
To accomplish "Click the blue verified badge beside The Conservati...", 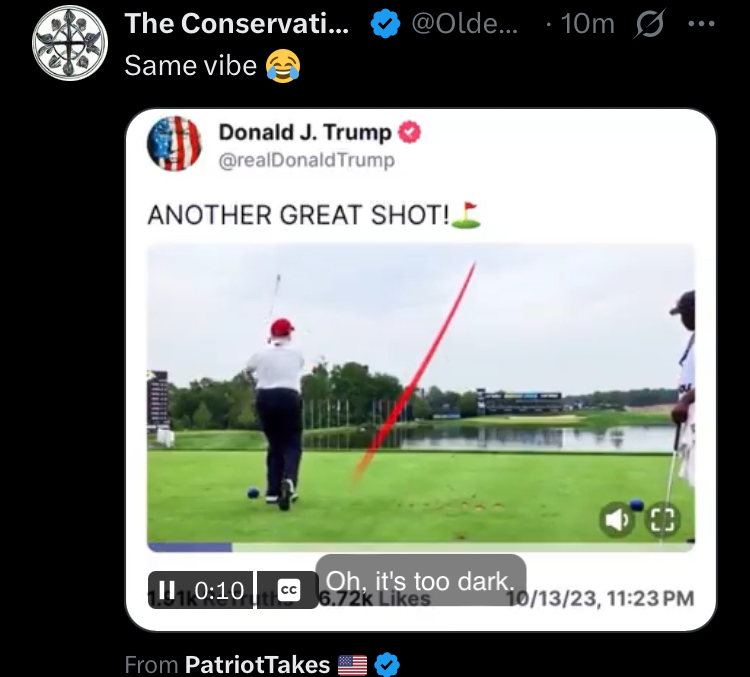I will tap(384, 24).
